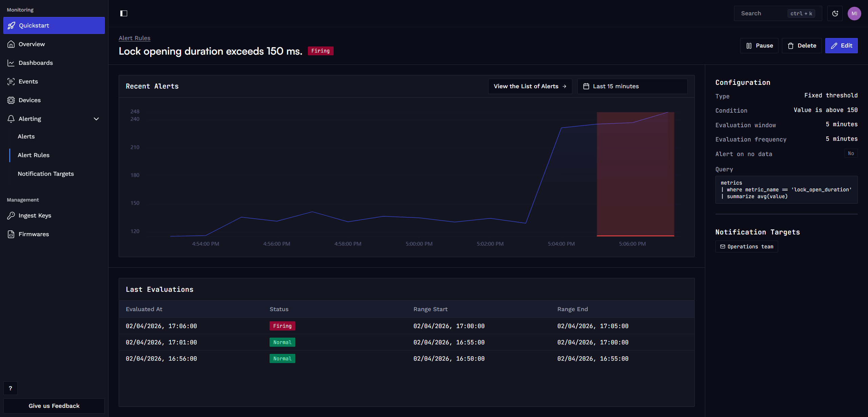The width and height of the screenshot is (868, 417).
Task: Open the Notification Targets menu item
Action: coord(46,174)
